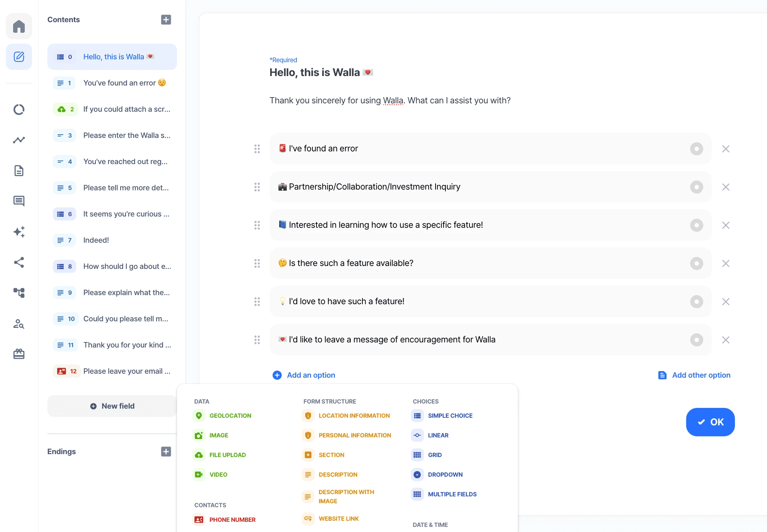Open the person search sidebar icon
767x532 pixels.
[19, 323]
